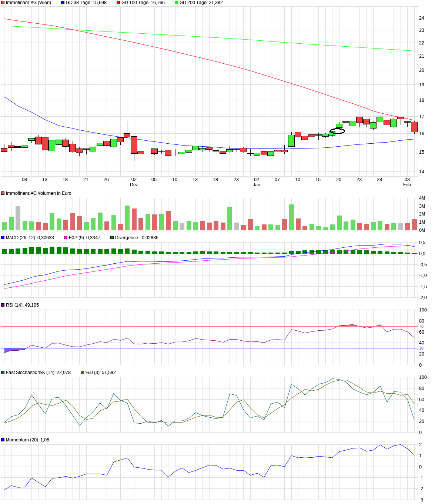Click the Momentum (20) indicator label
Viewport: 435px width, 504px height.
27,440
